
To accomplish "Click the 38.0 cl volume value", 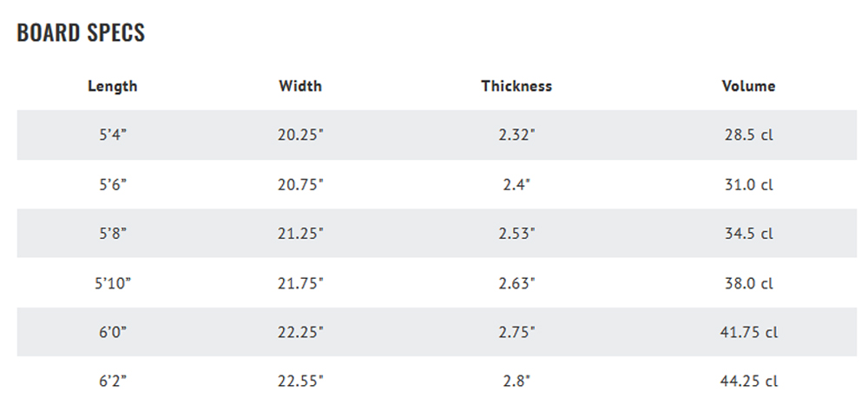I will tap(748, 283).
